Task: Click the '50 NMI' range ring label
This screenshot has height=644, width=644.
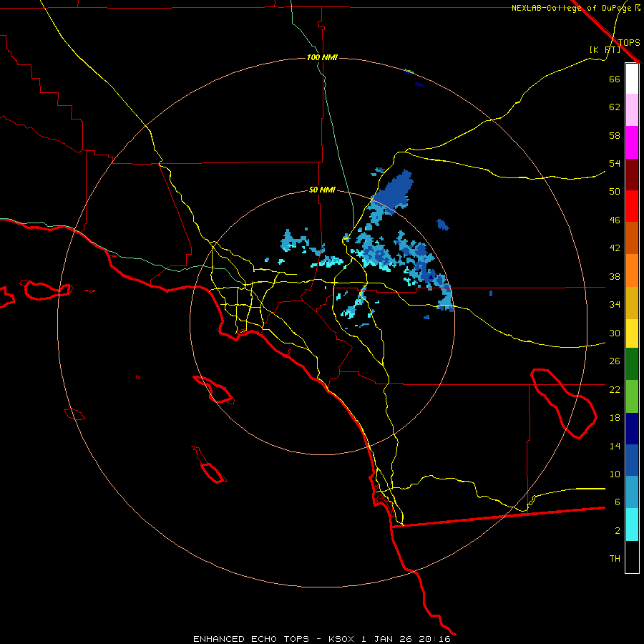Action: point(322,190)
